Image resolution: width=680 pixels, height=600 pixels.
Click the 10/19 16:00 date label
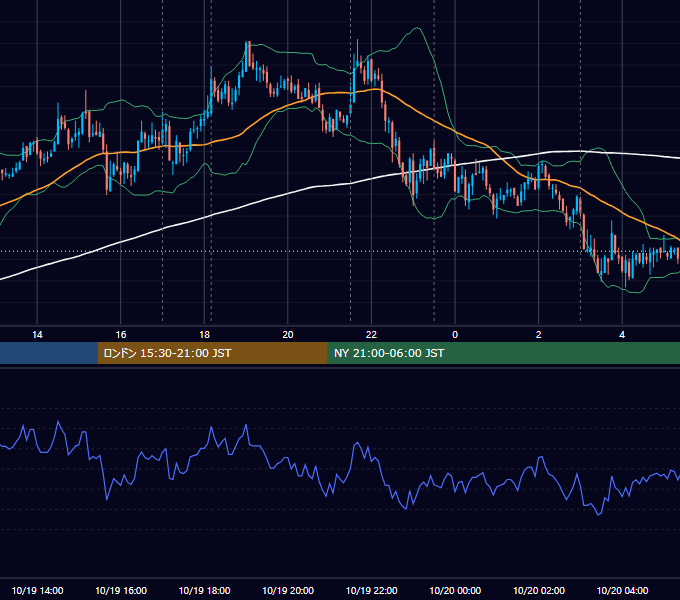coord(121,590)
